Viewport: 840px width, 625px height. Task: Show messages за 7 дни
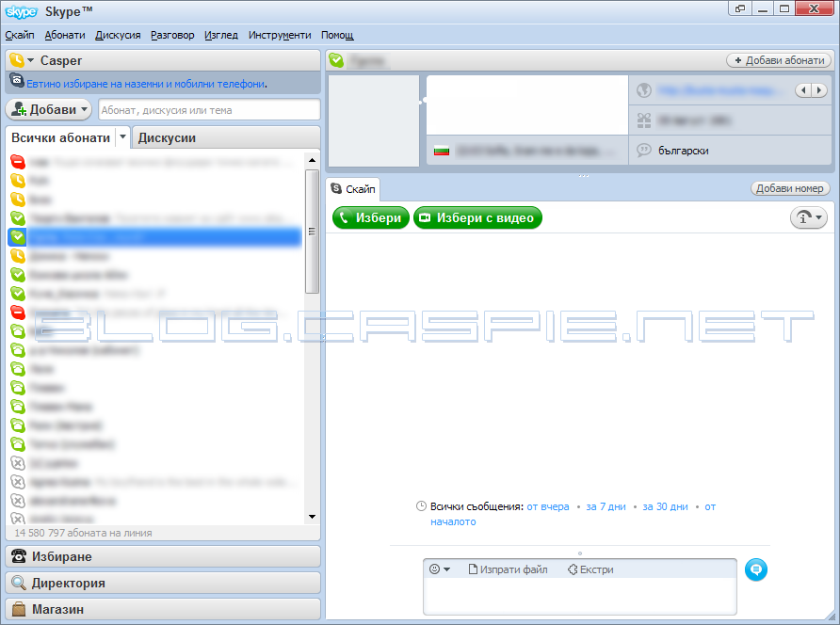click(x=606, y=506)
